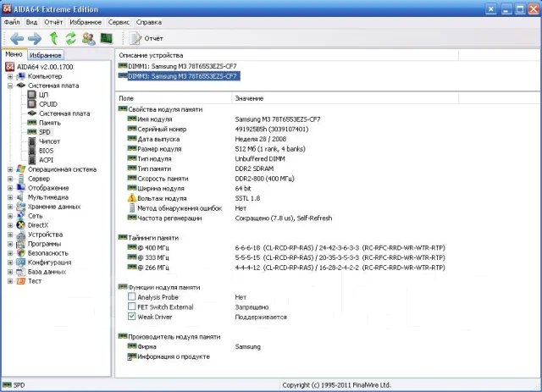Open the users toolbar icon

(88, 38)
